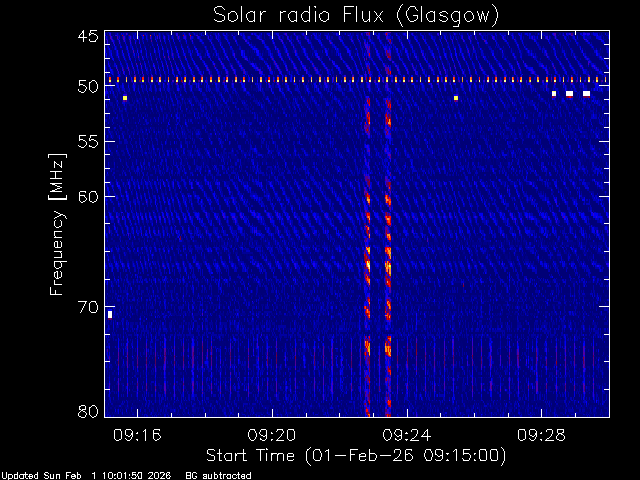This screenshot has height=480, width=640.
Task: Click the white marker near 70 MHz
Action: (110, 315)
